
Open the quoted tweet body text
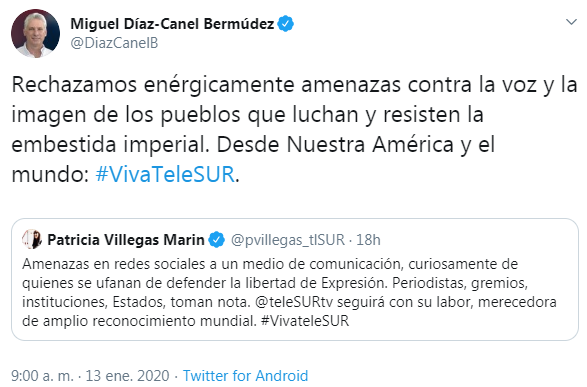tap(289, 292)
